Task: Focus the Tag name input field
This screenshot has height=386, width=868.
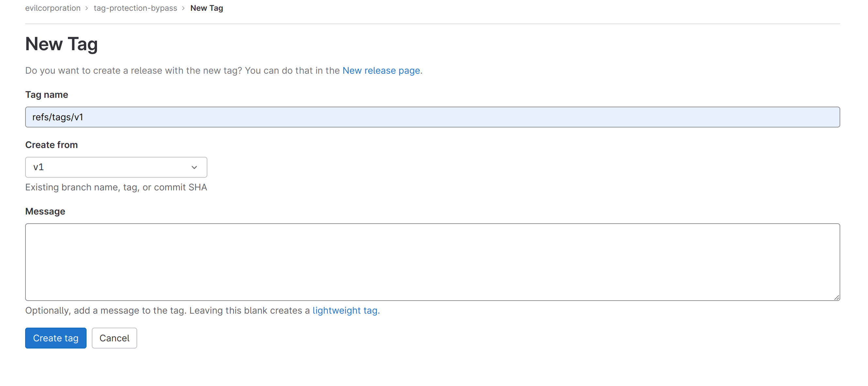Action: click(432, 117)
